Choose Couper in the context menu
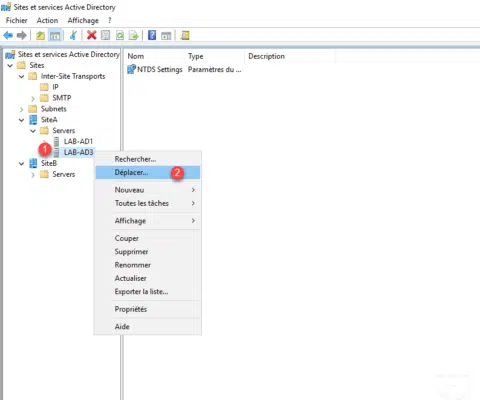This screenshot has width=480, height=400. (x=148, y=238)
